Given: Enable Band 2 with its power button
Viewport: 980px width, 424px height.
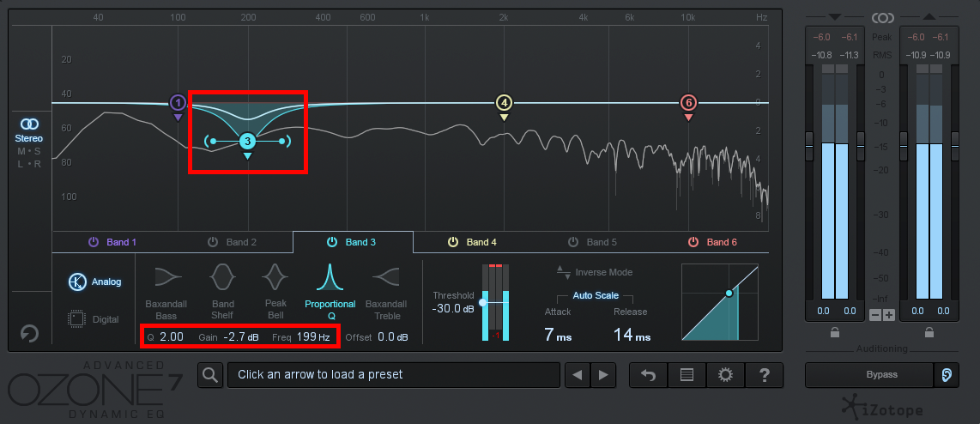Looking at the screenshot, I should (213, 241).
